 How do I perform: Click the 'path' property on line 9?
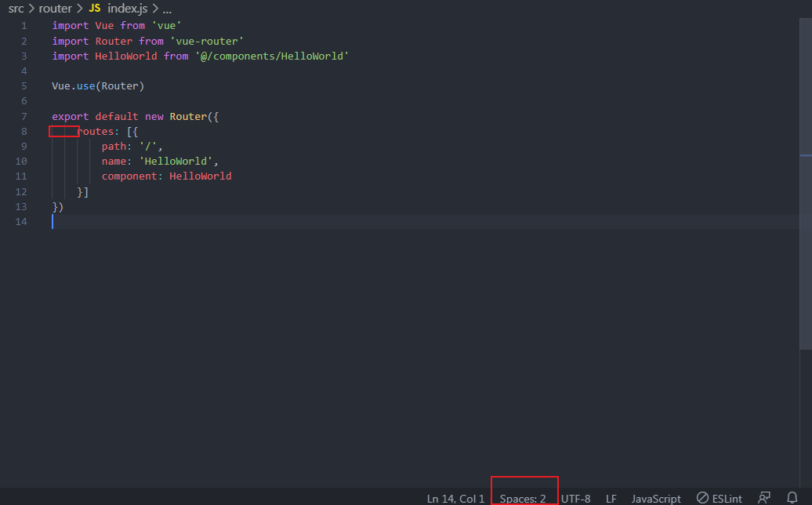pos(114,147)
